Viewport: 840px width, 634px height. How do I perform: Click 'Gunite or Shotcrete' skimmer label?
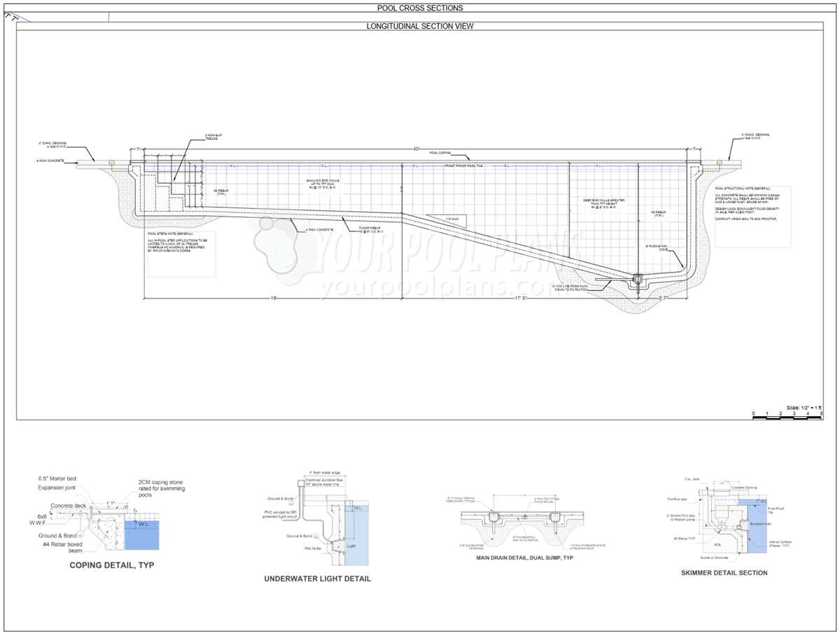[714, 558]
